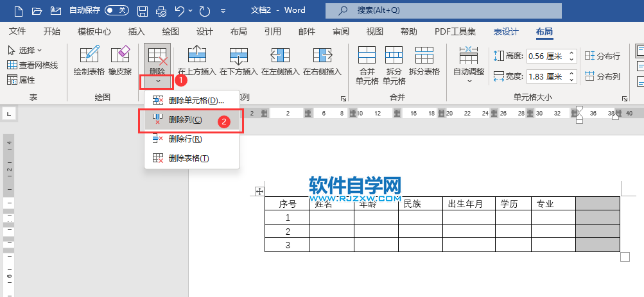Switch to the 开始 tab
The height and width of the screenshot is (297, 644).
52,31
